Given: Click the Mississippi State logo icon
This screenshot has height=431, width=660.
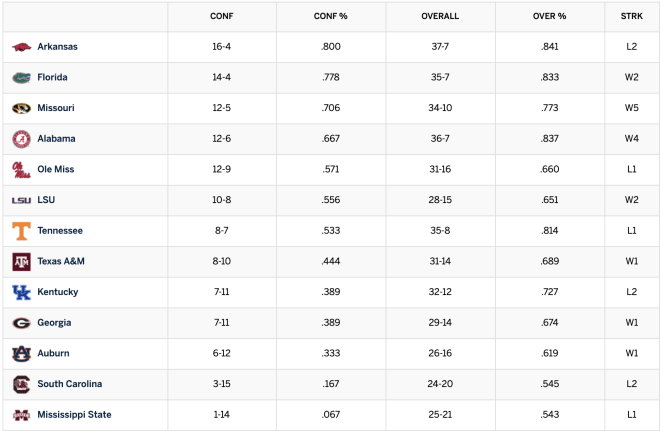Looking at the screenshot, I should pos(21,415).
